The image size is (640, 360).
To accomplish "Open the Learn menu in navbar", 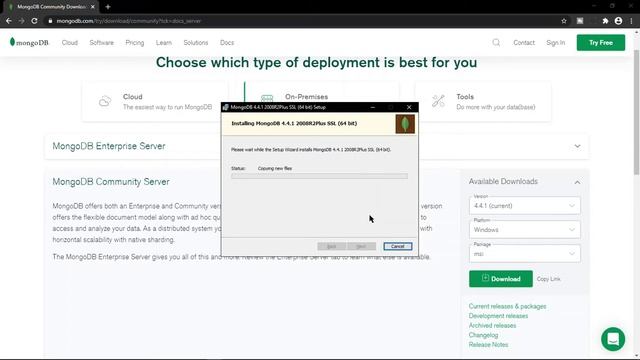I will [164, 42].
